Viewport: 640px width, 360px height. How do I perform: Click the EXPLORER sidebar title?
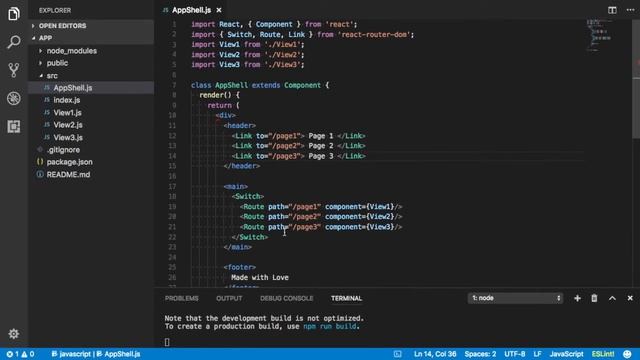55,10
